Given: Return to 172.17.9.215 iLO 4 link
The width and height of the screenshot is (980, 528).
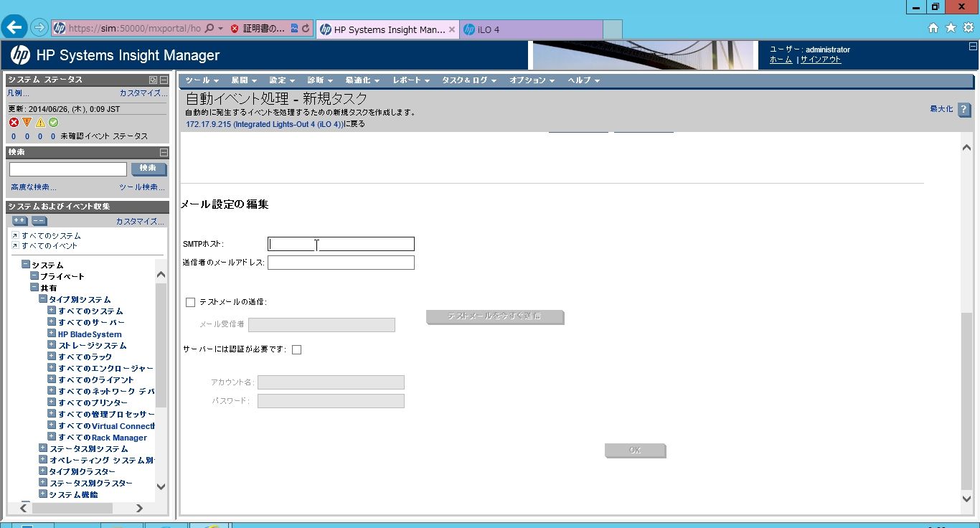Looking at the screenshot, I should coord(264,124).
